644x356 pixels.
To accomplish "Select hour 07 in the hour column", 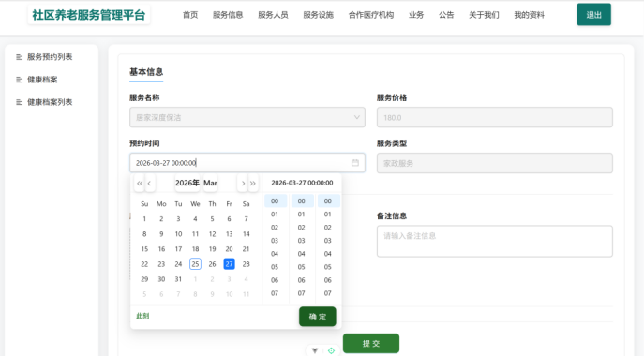I will coord(275,293).
